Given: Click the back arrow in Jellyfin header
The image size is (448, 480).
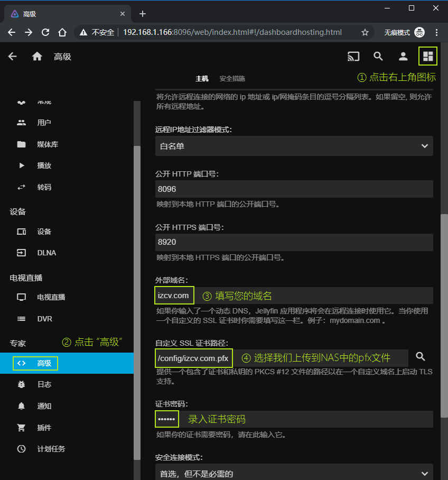Looking at the screenshot, I should (x=13, y=57).
